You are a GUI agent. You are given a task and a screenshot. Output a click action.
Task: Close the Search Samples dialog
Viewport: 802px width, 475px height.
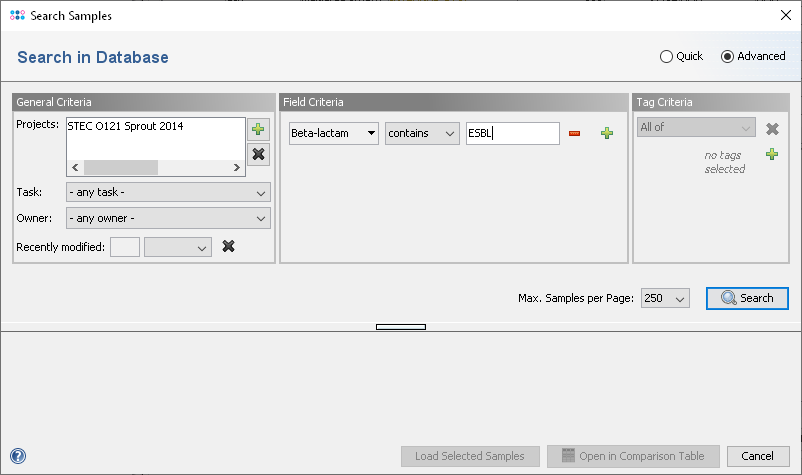(x=786, y=15)
